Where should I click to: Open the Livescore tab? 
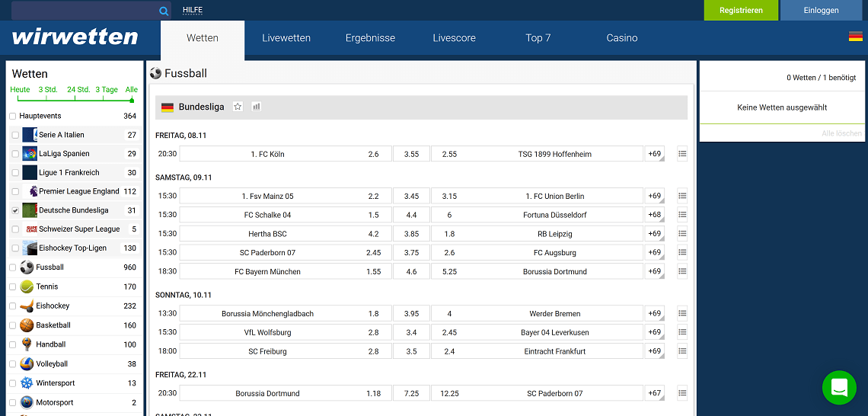pyautogui.click(x=454, y=38)
